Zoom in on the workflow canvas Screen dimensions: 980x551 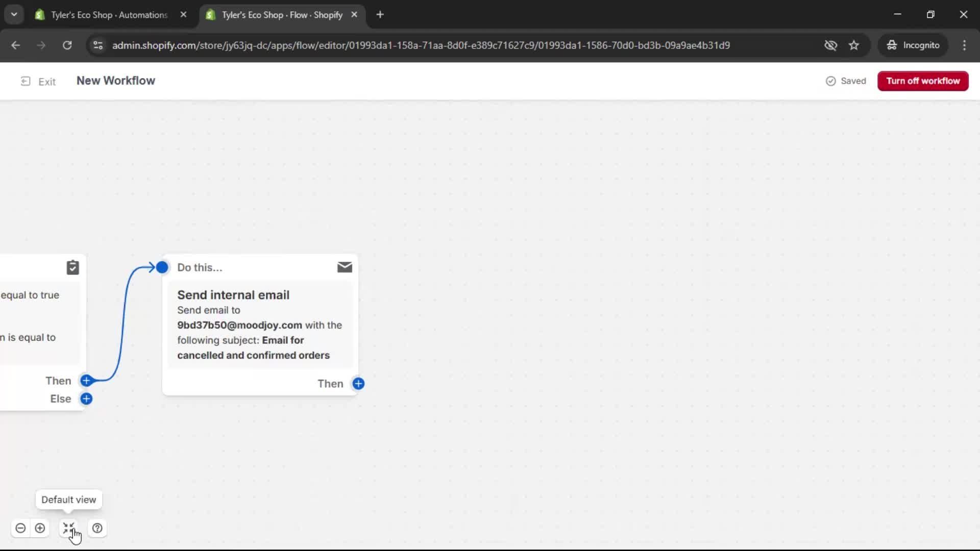click(40, 528)
